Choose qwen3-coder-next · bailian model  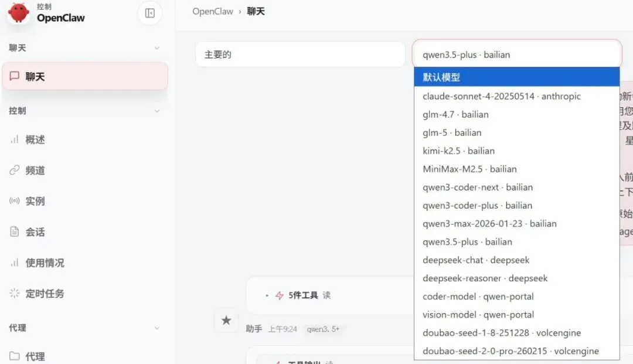point(517,187)
